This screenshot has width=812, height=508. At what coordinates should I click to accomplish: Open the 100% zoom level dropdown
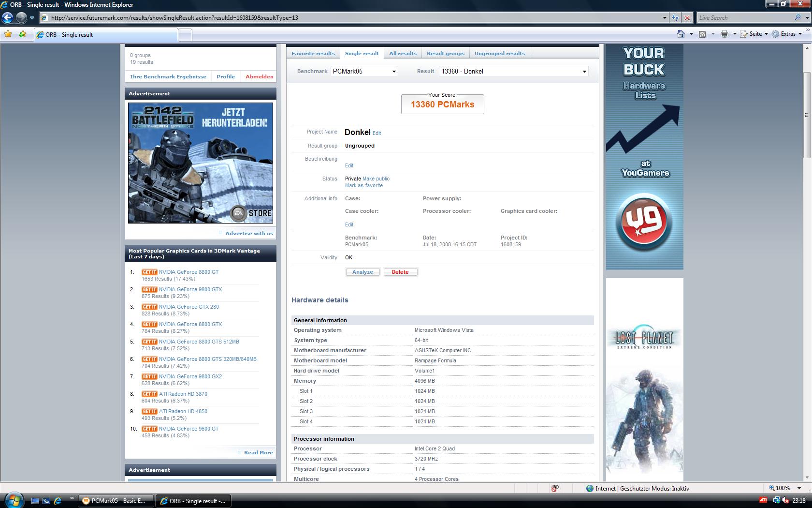(x=799, y=488)
